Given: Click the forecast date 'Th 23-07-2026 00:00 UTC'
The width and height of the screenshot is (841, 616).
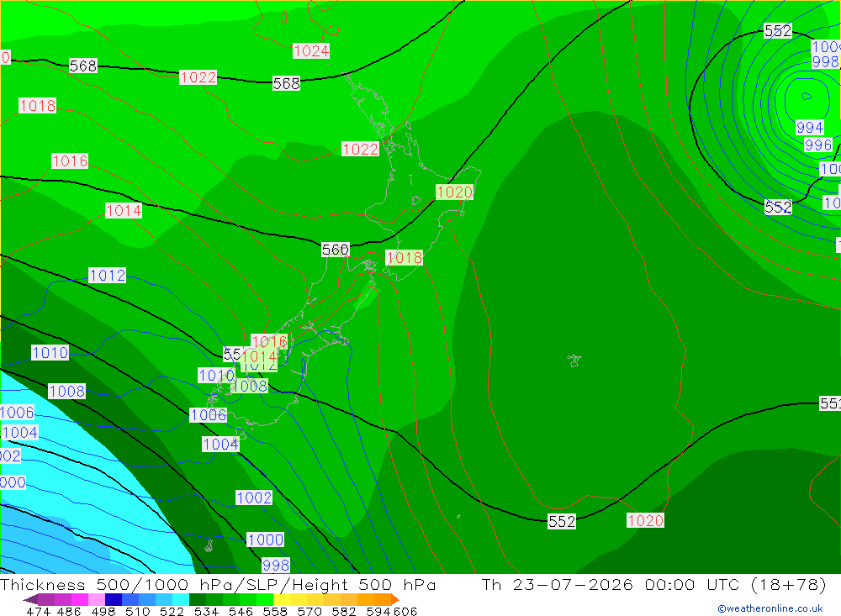Looking at the screenshot, I should [x=610, y=584].
